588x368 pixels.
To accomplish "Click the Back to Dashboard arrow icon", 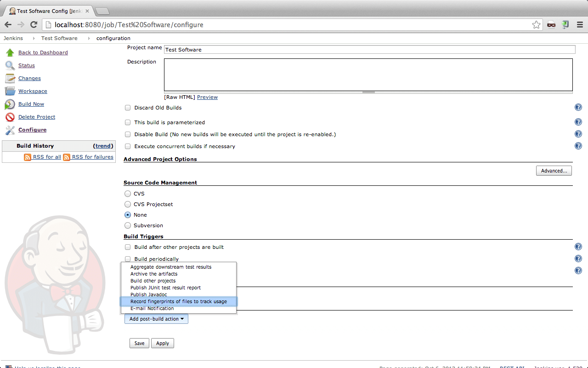I will tap(10, 52).
